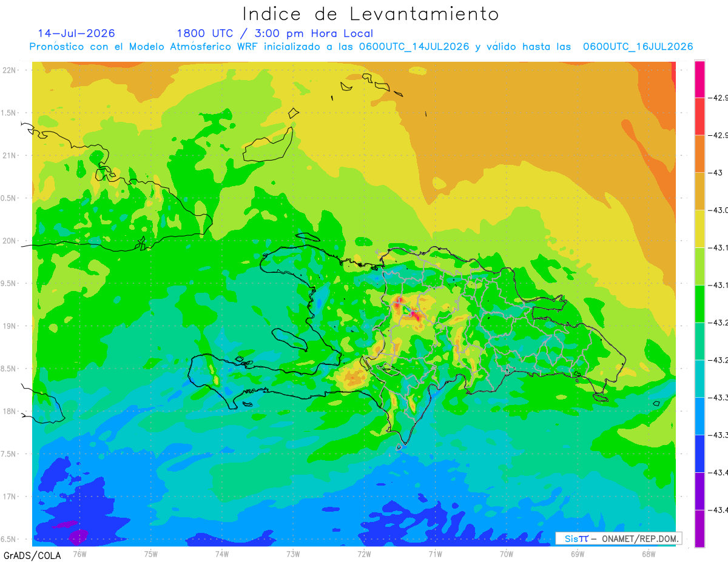
Task: Click the "0600UTC_14JUL2026" initialization time
Action: pos(414,47)
